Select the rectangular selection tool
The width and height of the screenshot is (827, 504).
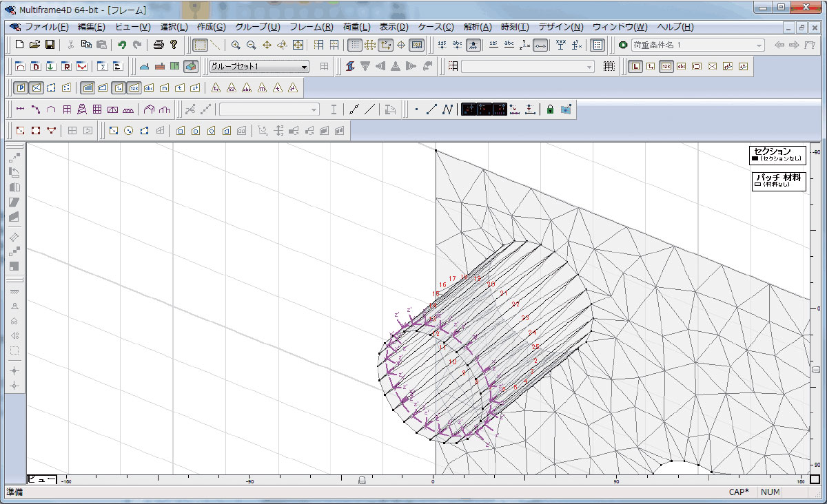point(199,45)
